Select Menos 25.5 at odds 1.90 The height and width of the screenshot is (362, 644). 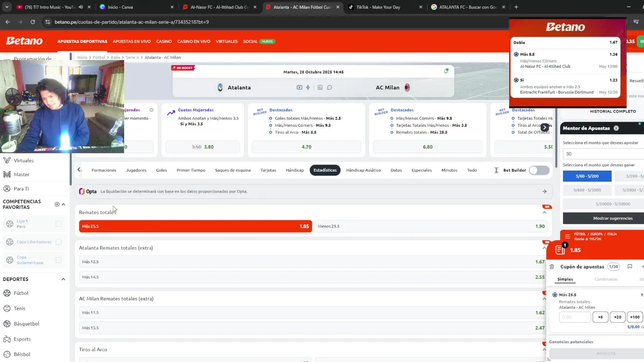click(x=431, y=226)
